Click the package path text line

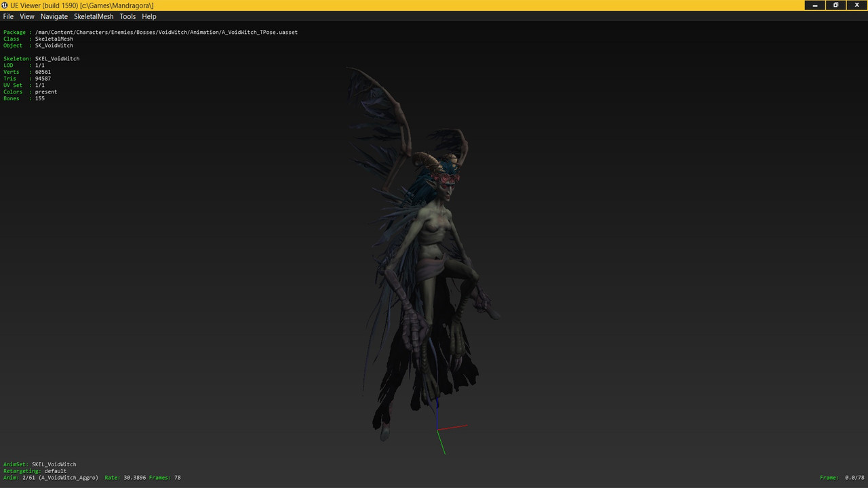click(151, 32)
